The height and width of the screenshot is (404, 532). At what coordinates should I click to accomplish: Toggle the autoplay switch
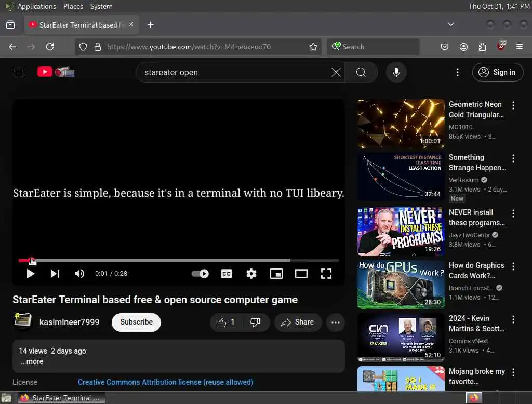tap(200, 274)
